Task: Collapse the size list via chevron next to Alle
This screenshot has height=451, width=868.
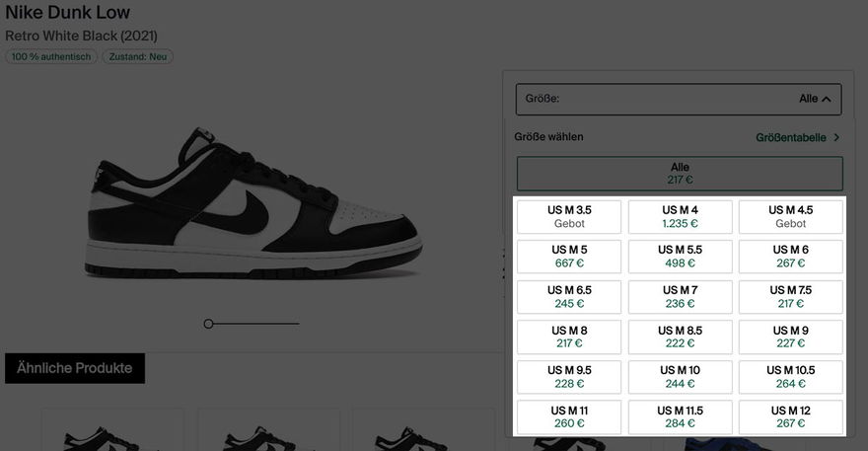Action: (x=827, y=99)
